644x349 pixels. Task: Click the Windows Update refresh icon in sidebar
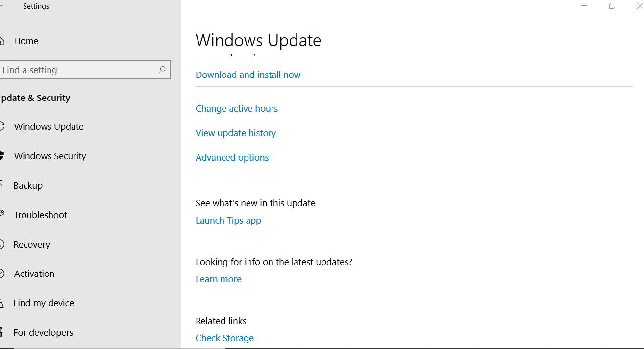[x=2, y=126]
